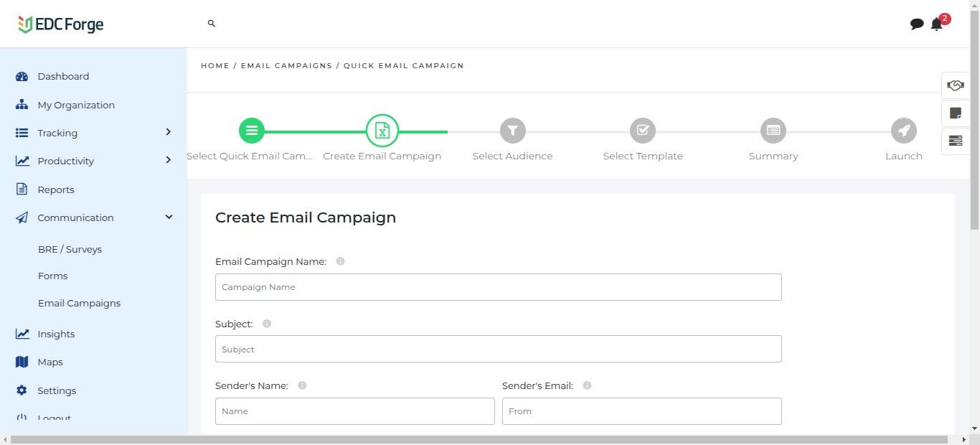The height and width of the screenshot is (445, 980).
Task: Click the Select Audience funnel step icon
Action: click(x=512, y=131)
